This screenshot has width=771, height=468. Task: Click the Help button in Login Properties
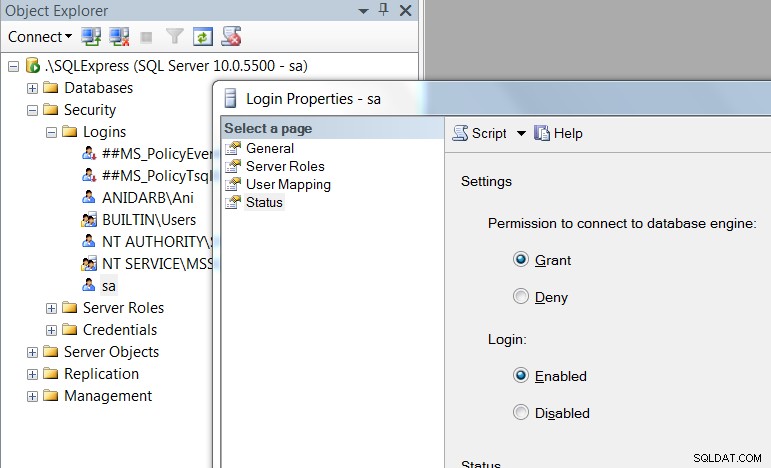[558, 133]
